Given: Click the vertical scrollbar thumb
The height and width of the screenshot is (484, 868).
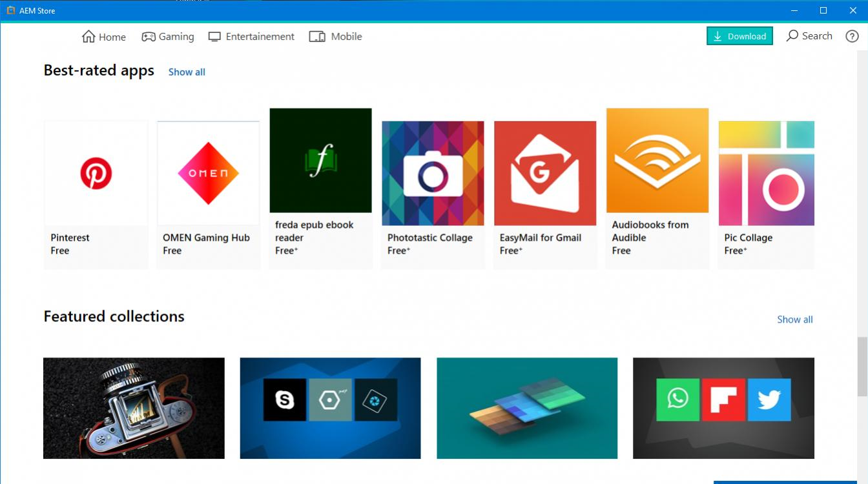Looking at the screenshot, I should point(862,366).
